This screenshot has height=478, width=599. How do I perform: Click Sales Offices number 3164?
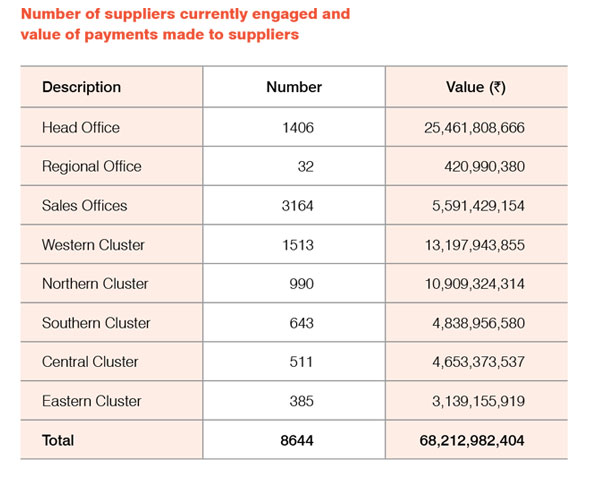click(x=298, y=206)
